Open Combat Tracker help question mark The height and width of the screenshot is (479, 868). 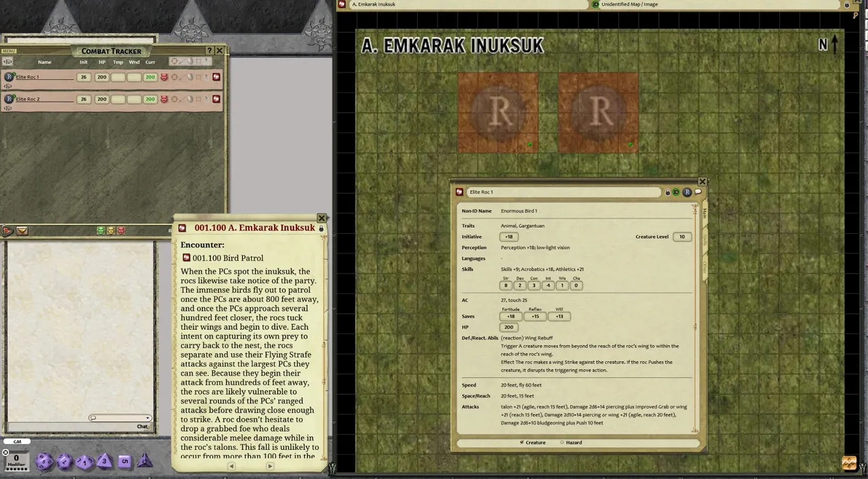click(209, 51)
